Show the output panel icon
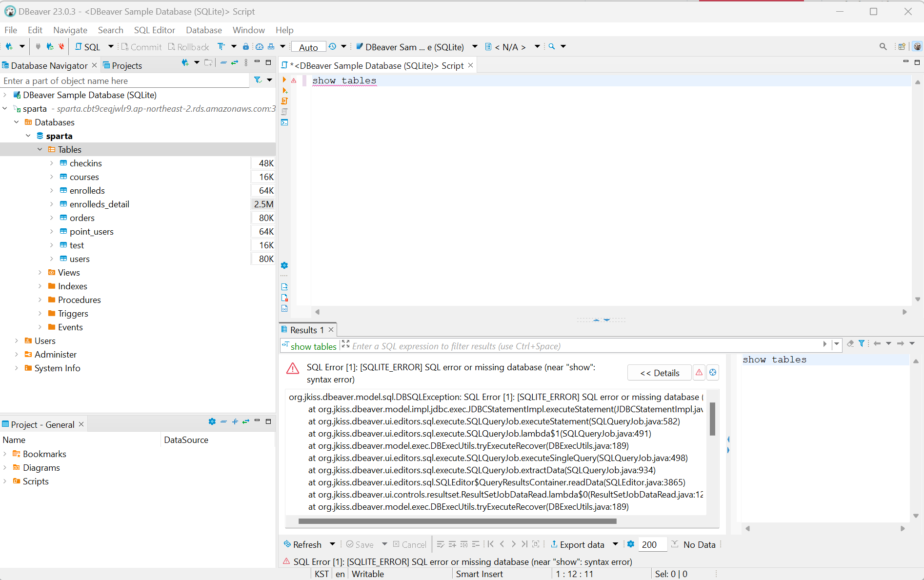Screen dimensions: 924x580 pos(284,287)
